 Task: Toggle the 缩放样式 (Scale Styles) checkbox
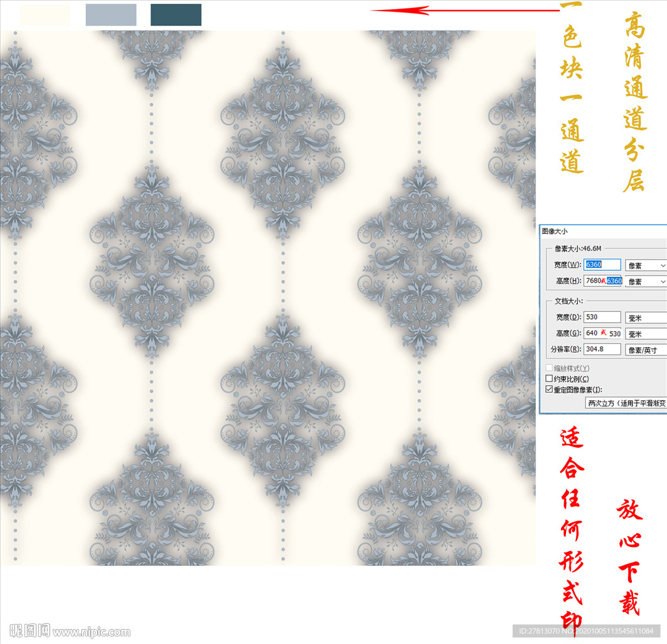[549, 367]
